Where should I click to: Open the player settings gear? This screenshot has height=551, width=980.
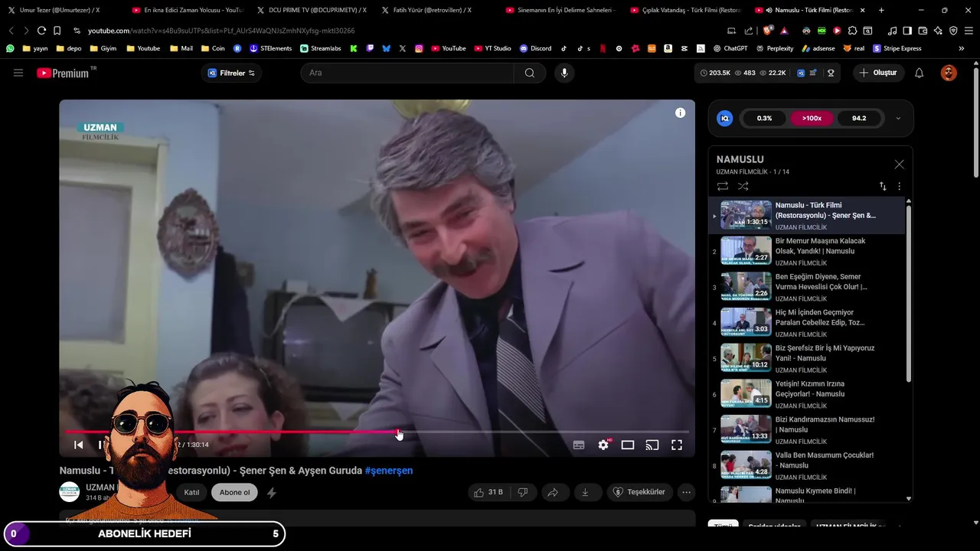point(603,445)
